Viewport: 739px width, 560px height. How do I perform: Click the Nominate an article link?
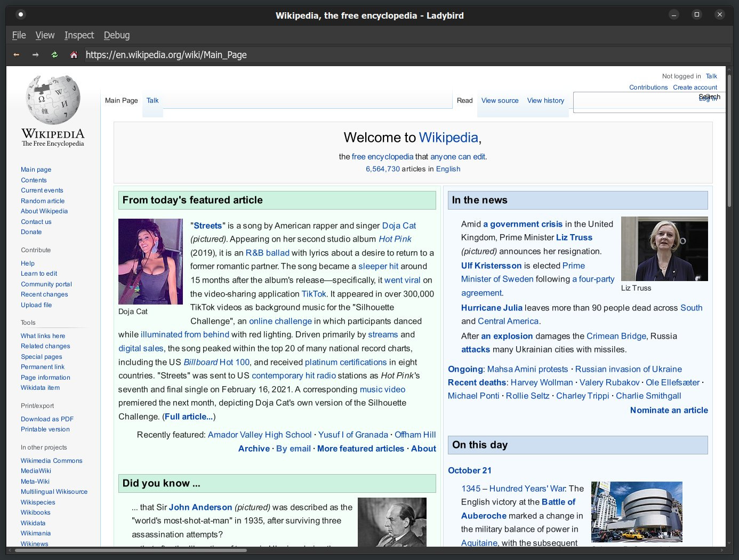(x=669, y=410)
